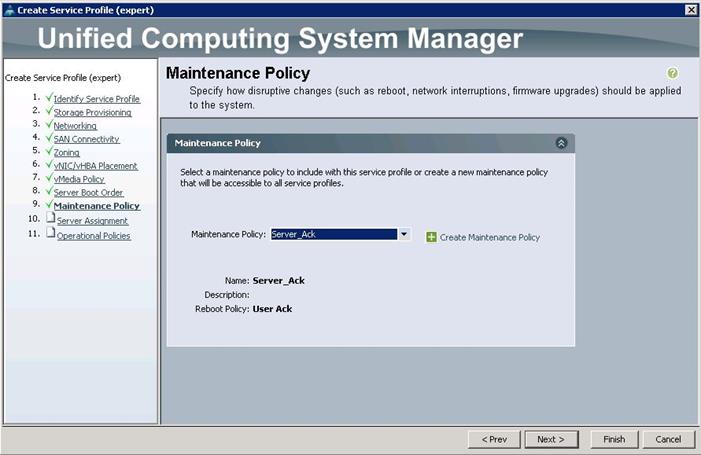Click the checkmark next to Maintenance Policy step
The width and height of the screenshot is (701, 455).
click(49, 204)
